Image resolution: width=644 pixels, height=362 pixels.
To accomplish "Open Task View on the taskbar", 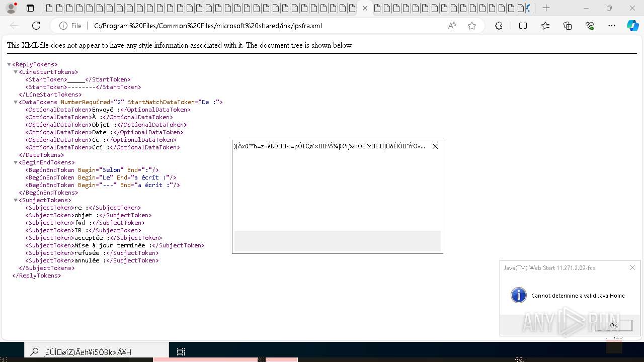I will [181, 352].
